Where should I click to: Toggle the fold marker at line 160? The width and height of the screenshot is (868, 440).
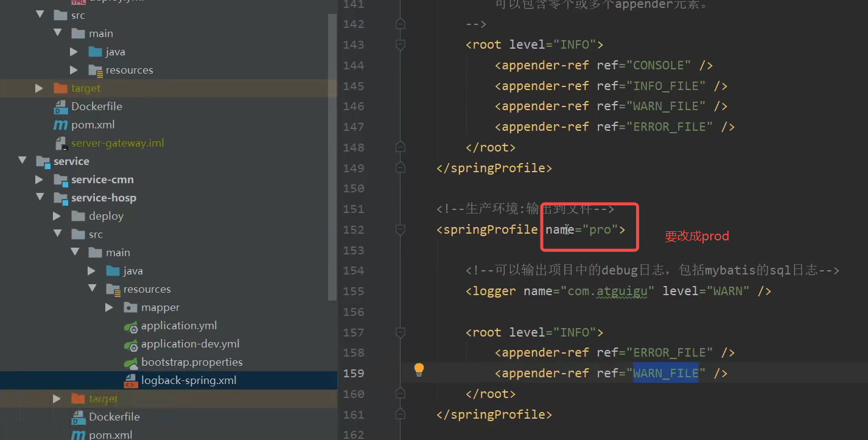[x=400, y=394]
